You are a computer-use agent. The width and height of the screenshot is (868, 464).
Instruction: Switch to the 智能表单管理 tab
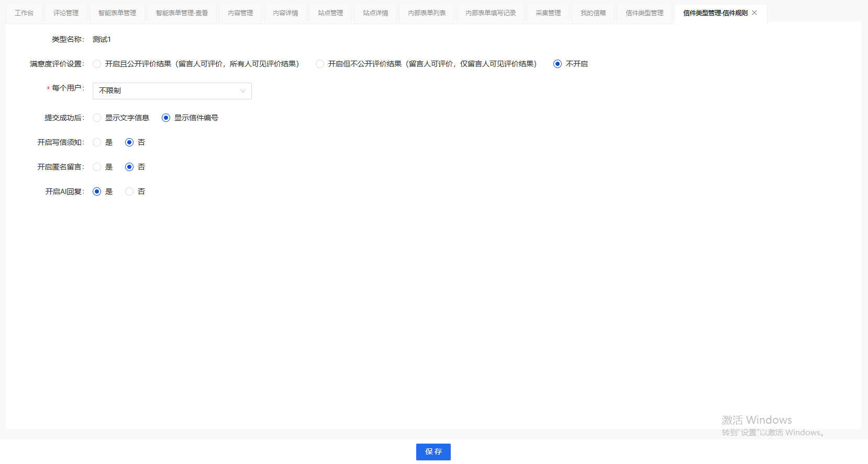click(x=117, y=13)
